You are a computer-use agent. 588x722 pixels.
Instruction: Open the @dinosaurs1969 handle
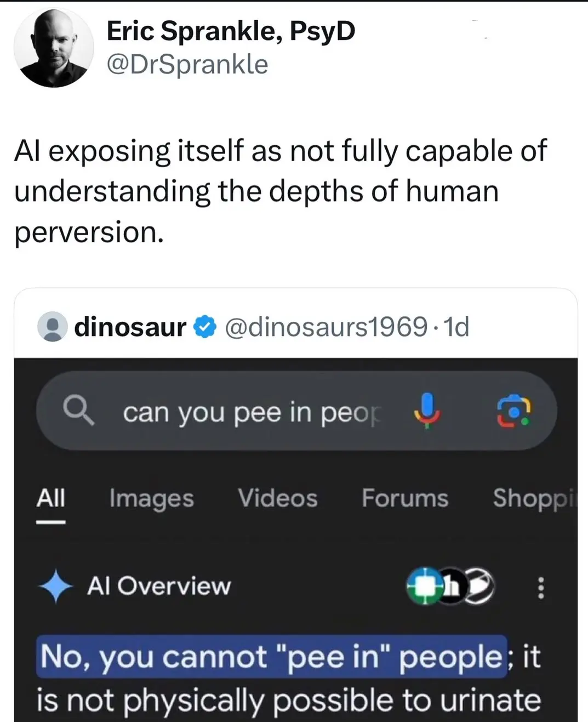tap(326, 327)
